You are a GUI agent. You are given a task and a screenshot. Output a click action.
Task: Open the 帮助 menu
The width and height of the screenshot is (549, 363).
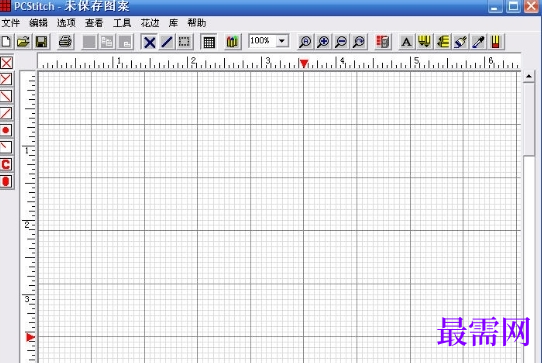197,23
